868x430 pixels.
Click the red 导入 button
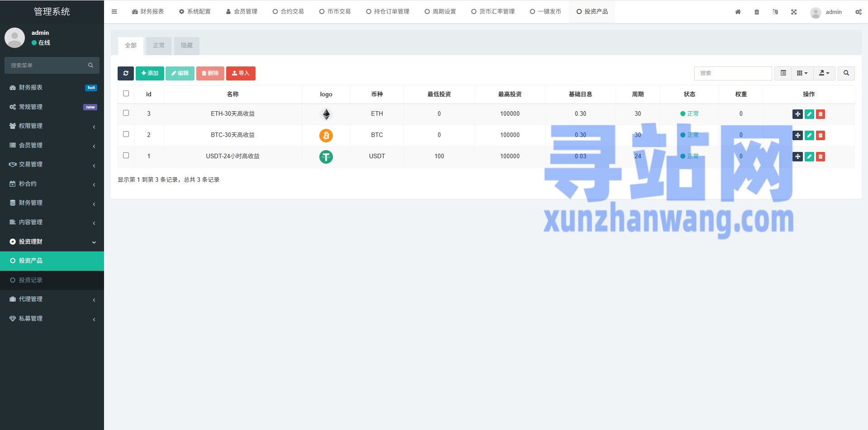click(x=241, y=73)
